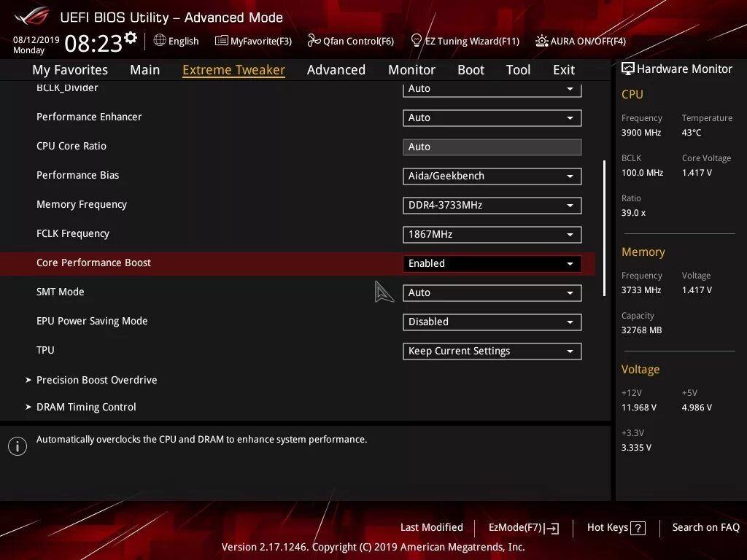The height and width of the screenshot is (560, 747).
Task: Switch to the Advanced tab
Action: pos(336,69)
